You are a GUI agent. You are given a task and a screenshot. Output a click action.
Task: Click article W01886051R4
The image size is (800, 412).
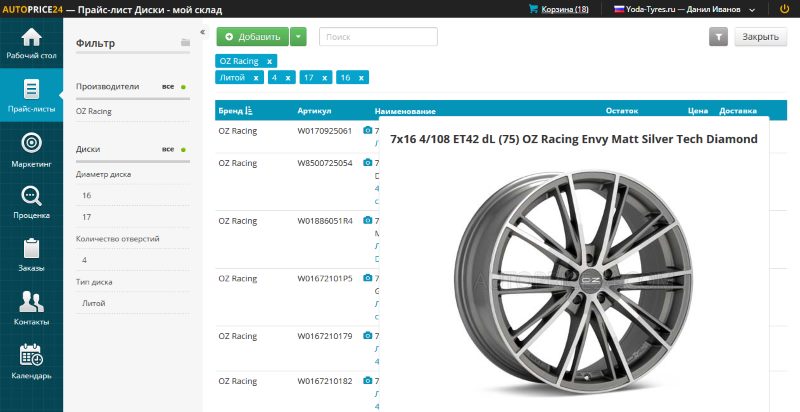click(x=324, y=221)
